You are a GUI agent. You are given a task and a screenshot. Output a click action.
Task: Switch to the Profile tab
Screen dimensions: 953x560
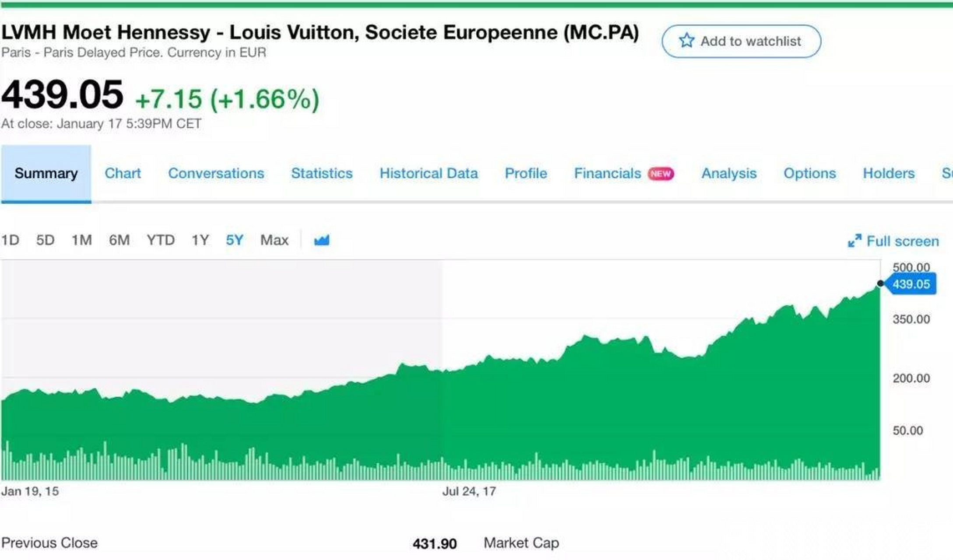525,173
